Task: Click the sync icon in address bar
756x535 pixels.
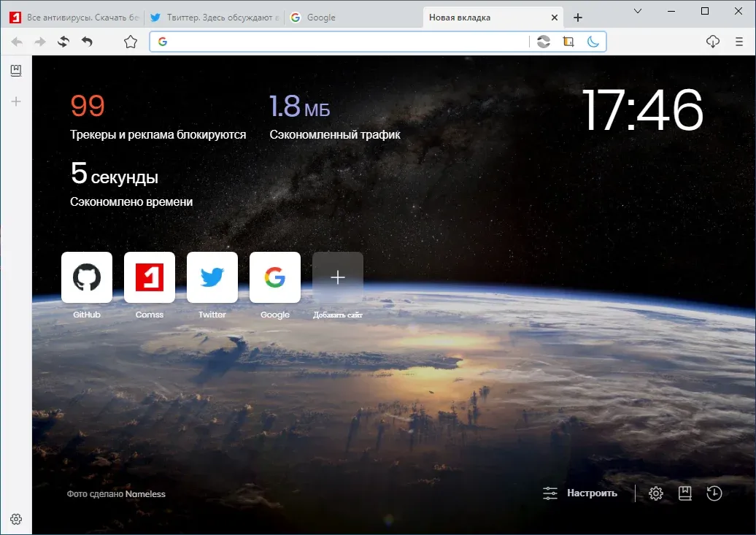Action: pos(544,42)
